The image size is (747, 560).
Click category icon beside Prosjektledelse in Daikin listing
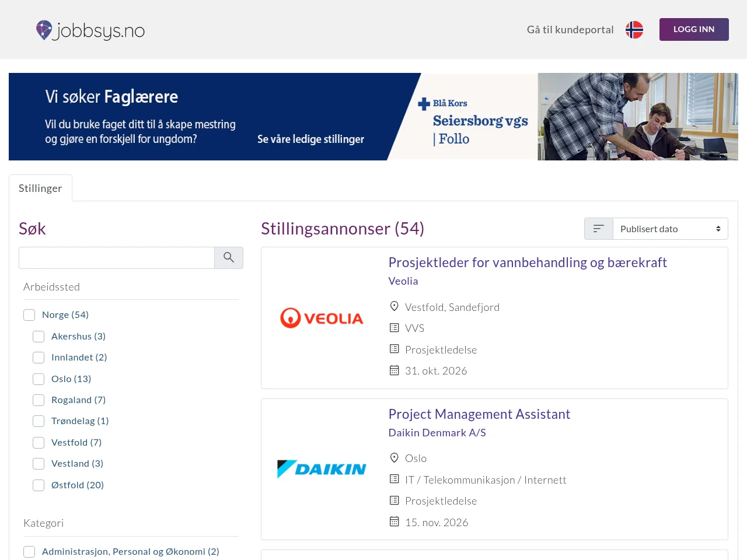point(395,501)
